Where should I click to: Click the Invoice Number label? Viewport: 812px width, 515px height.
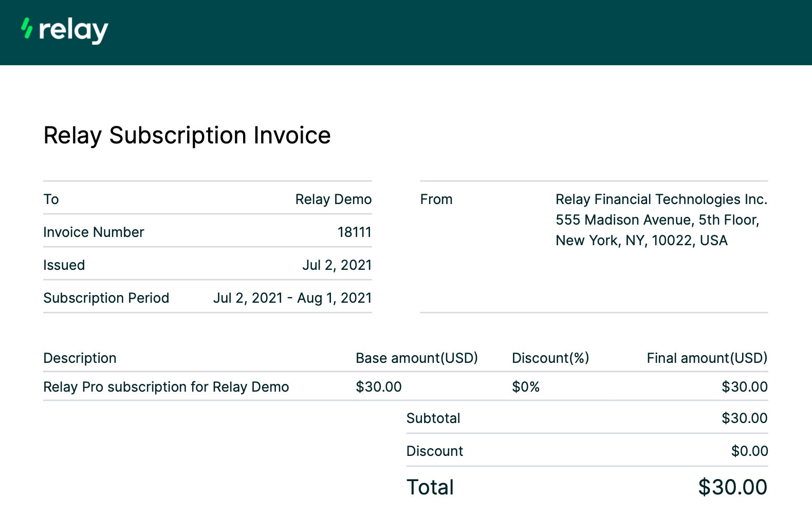coord(94,232)
